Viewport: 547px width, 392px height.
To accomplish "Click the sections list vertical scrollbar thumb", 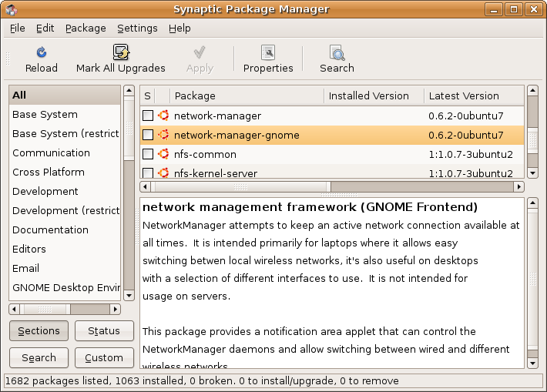I will point(129,129).
